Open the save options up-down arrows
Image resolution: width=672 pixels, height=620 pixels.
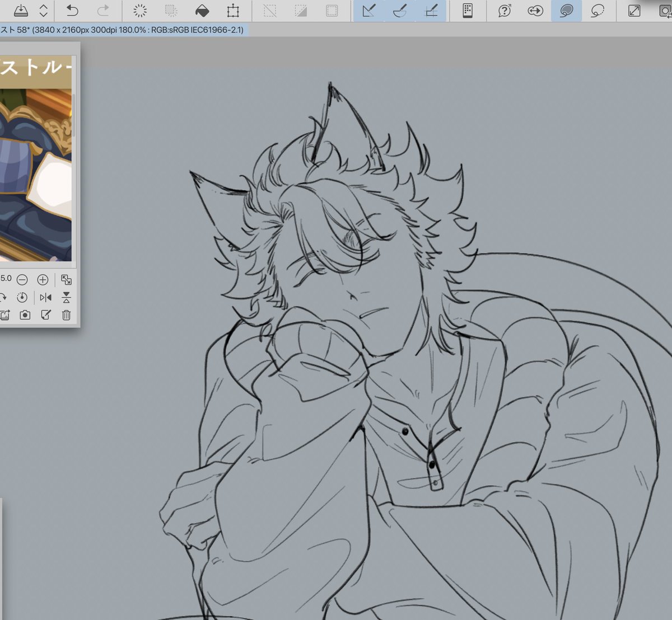(x=43, y=10)
